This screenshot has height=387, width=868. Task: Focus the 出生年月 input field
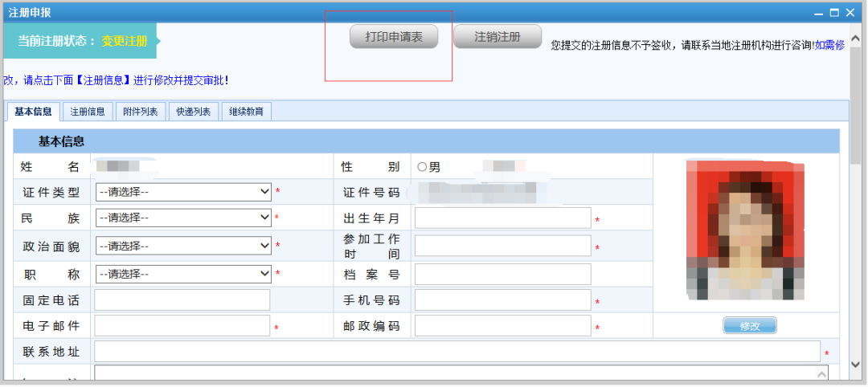pyautogui.click(x=502, y=218)
